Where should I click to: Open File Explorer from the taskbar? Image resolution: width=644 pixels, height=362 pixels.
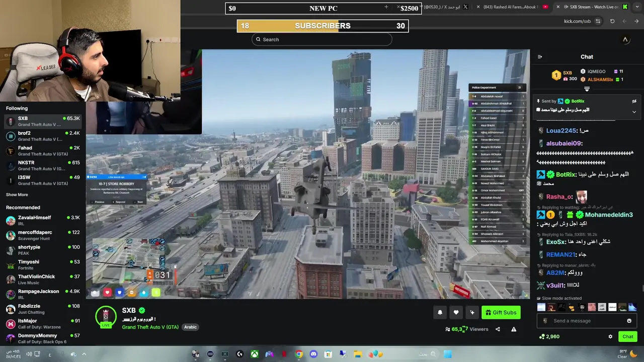(358, 354)
